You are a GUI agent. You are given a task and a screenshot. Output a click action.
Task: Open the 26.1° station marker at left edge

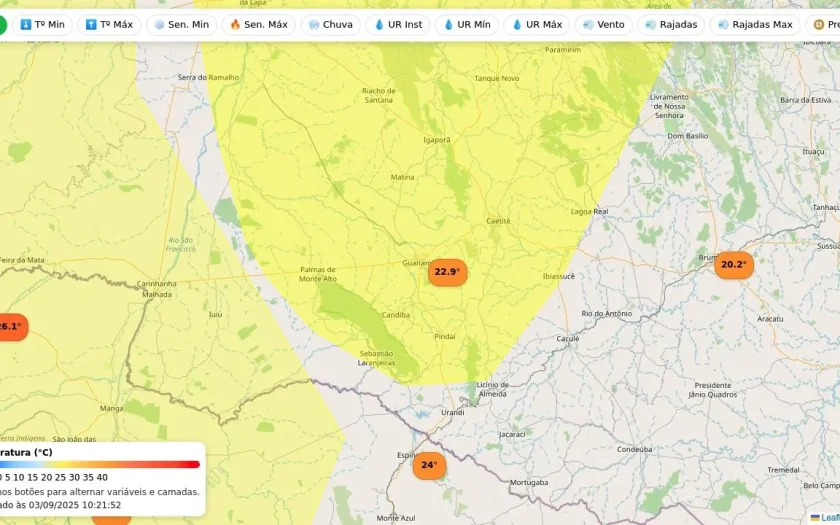(12, 327)
